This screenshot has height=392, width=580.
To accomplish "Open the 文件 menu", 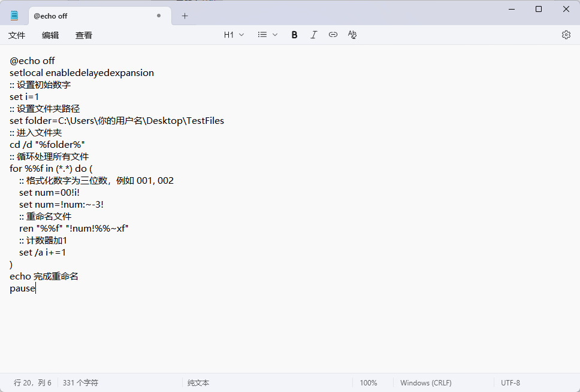I will (17, 35).
